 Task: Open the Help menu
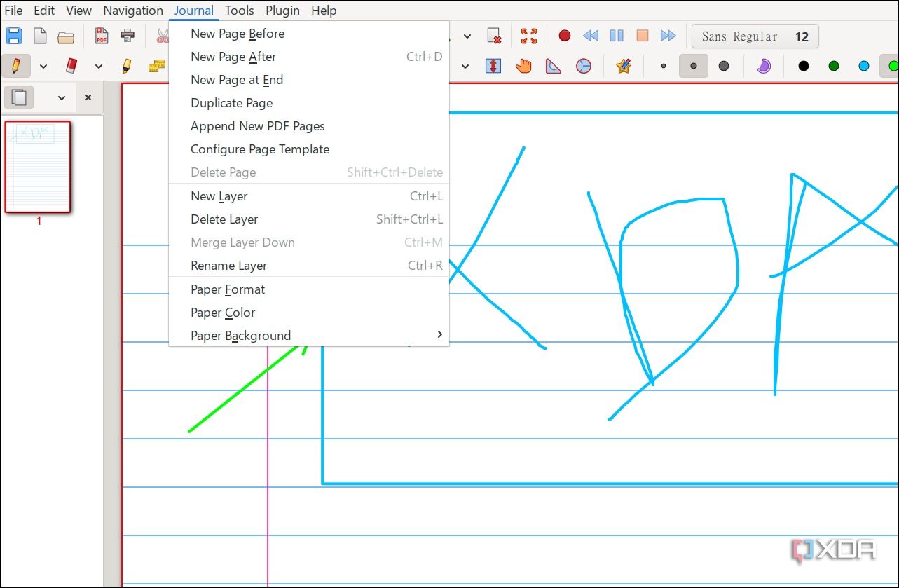(324, 11)
